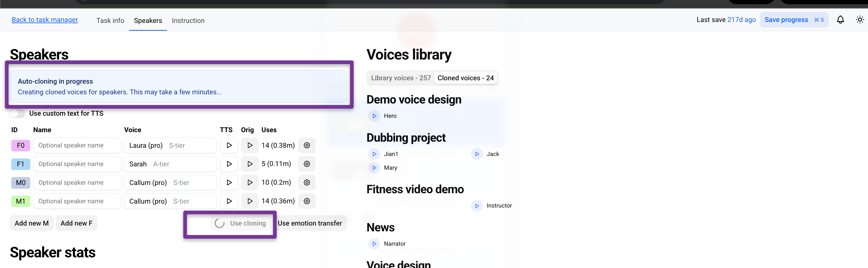This screenshot has width=868, height=268.
Task: Play the Instructor voice sample
Action: 476,206
